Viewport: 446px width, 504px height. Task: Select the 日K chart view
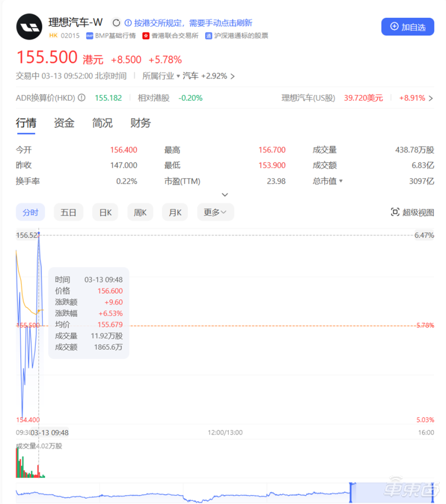[105, 212]
